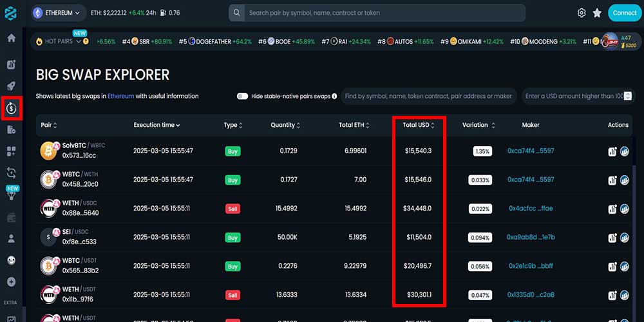Open Etherscan icon for the WETH/USDC row

click(x=624, y=209)
